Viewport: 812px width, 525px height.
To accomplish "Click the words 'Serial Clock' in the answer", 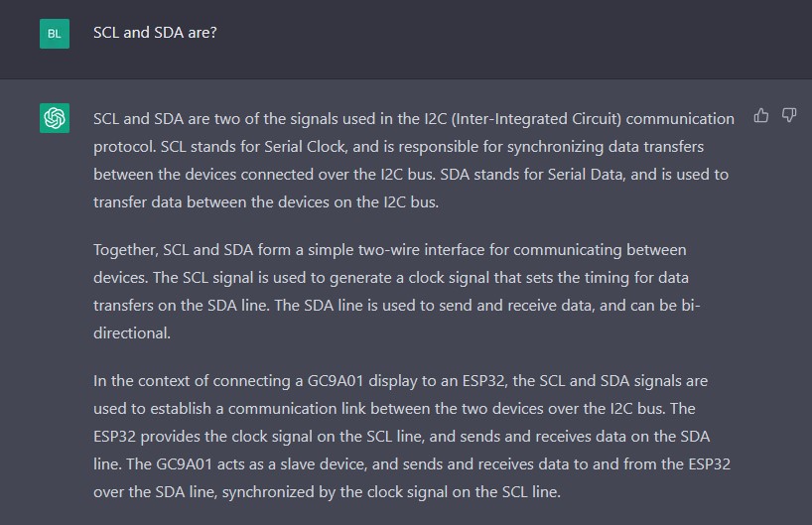I will click(305, 147).
